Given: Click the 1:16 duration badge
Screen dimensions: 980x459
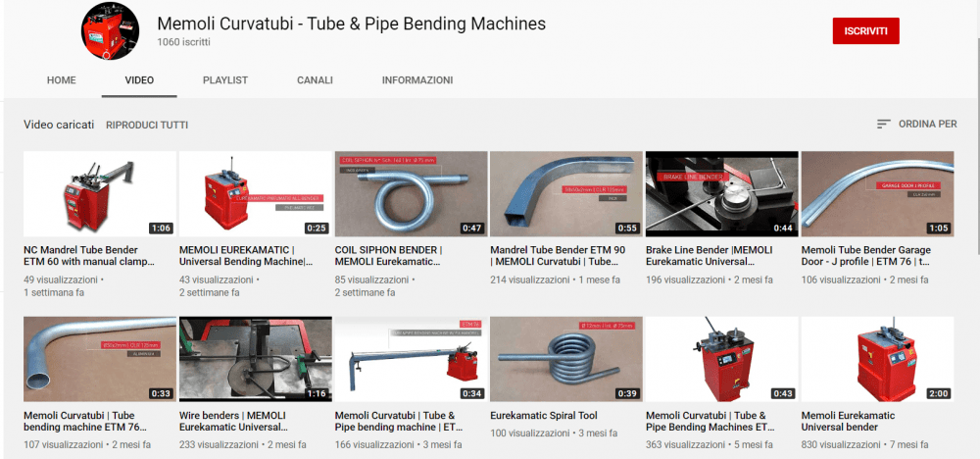Looking at the screenshot, I should 317,394.
